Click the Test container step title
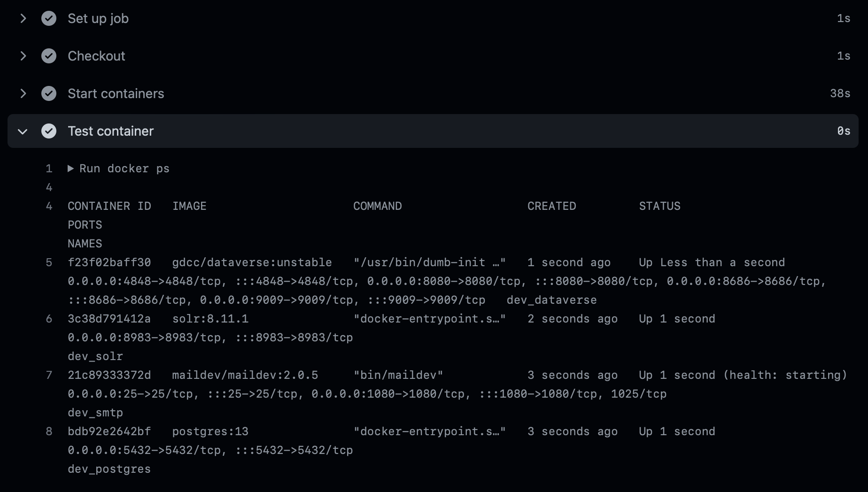The image size is (868, 492). tap(110, 131)
